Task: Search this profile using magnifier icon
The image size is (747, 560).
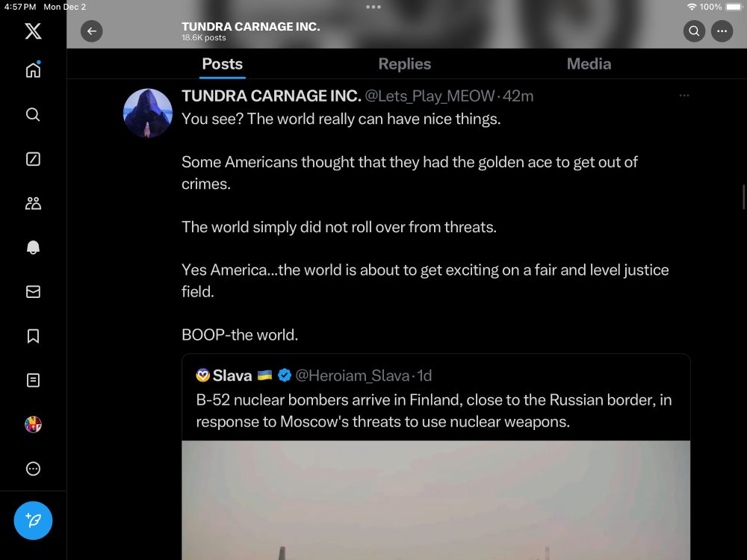Action: pos(694,31)
